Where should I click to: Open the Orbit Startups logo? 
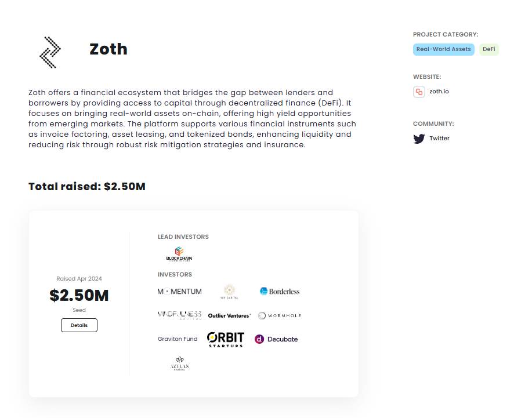point(226,339)
